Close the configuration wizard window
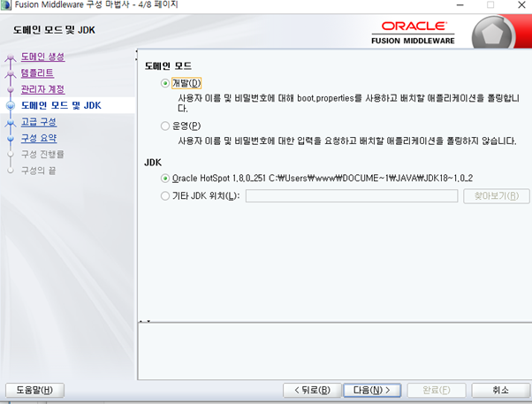The height and width of the screenshot is (404, 532). point(521,5)
